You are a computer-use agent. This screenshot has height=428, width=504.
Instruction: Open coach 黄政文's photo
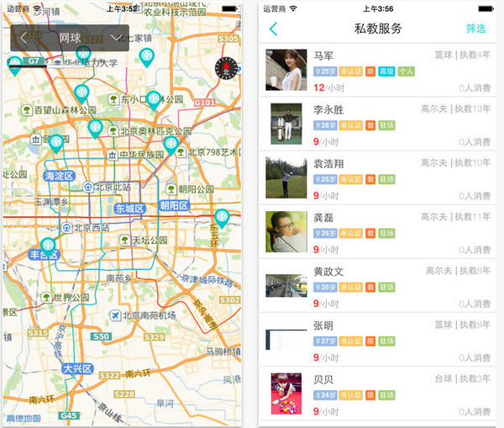(286, 285)
